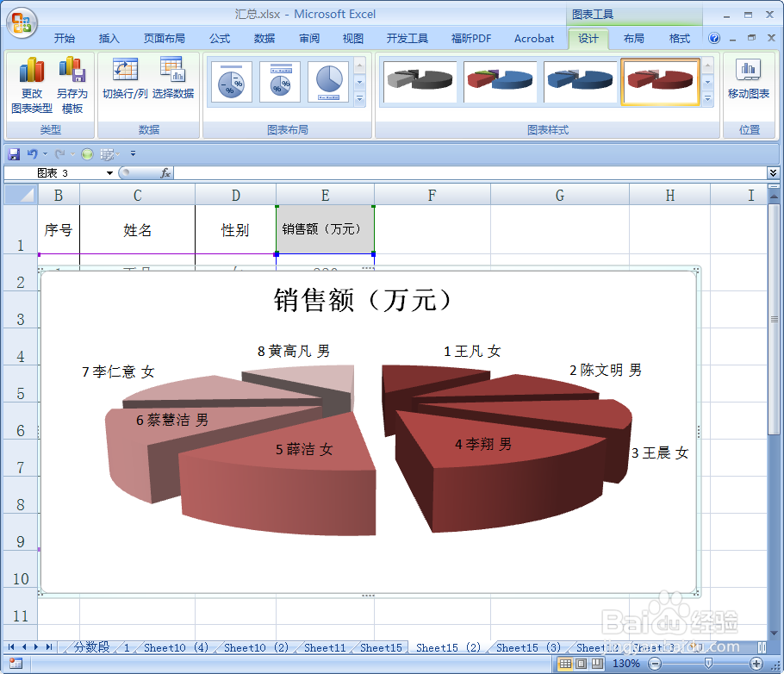
Task: Open the 公式 (Formulas) tab
Action: [220, 39]
